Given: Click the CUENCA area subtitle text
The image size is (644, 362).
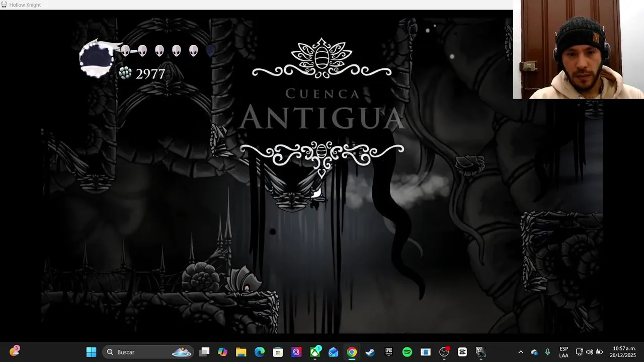Looking at the screenshot, I should click(322, 94).
